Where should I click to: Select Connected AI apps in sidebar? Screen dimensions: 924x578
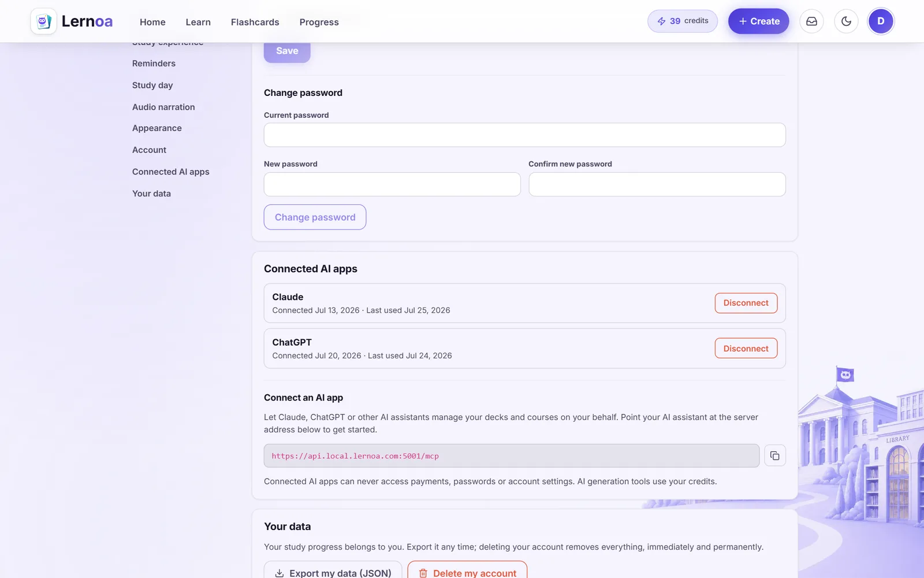(171, 172)
